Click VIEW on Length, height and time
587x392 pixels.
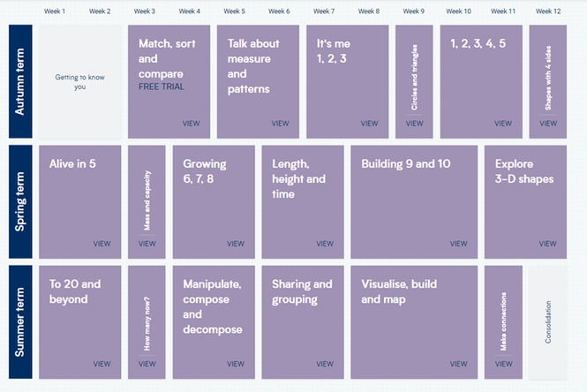(x=325, y=244)
